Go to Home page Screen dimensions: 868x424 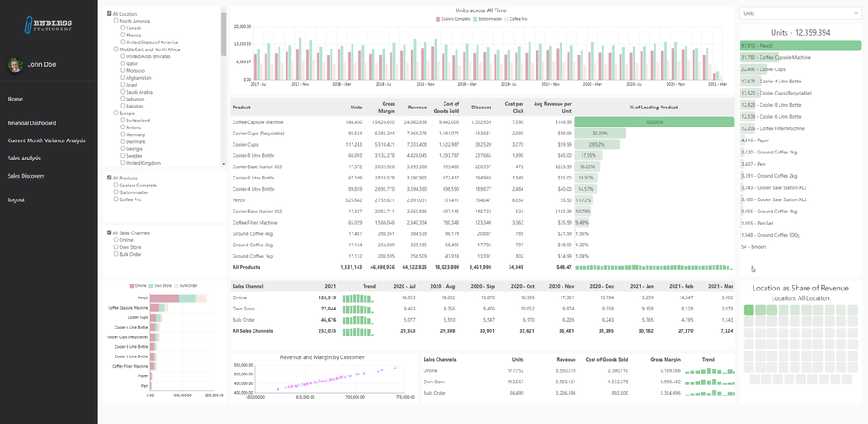(15, 99)
